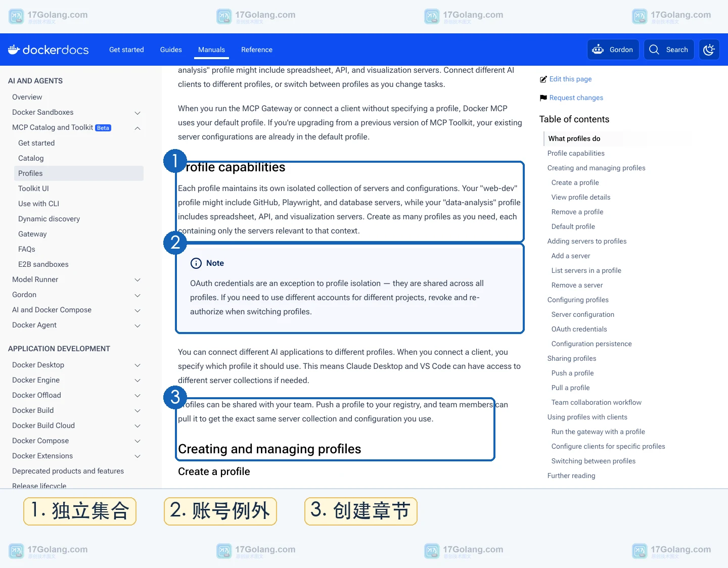Open the Reference nav item
This screenshot has height=568, width=728.
(257, 50)
